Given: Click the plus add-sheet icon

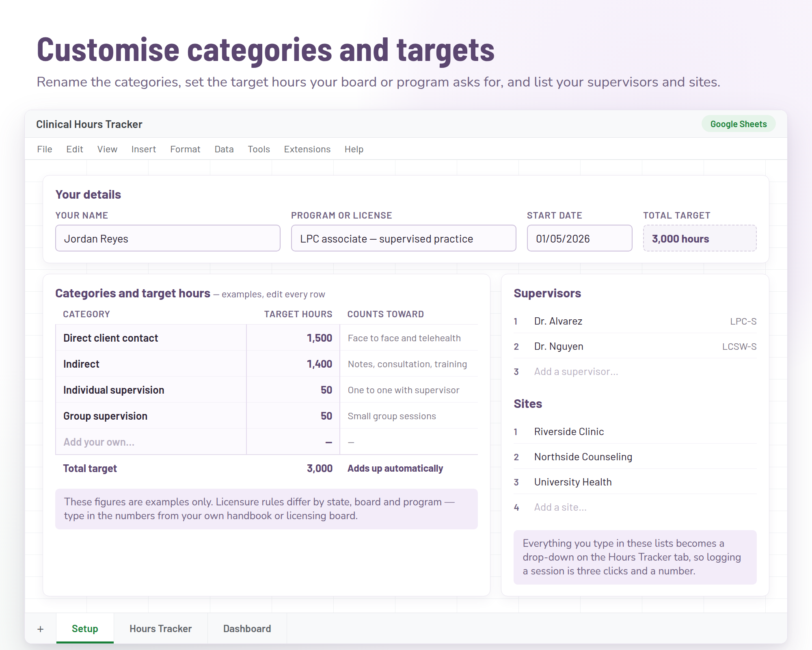Looking at the screenshot, I should (x=40, y=629).
